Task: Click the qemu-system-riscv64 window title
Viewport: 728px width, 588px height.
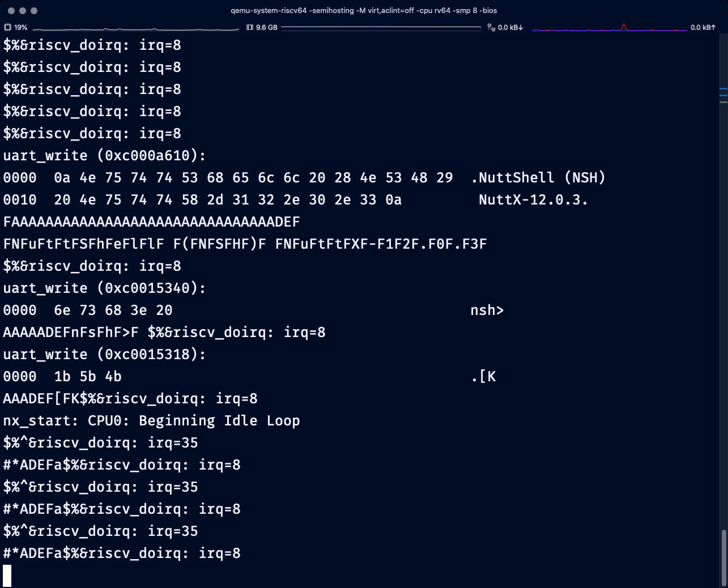Action: click(x=364, y=10)
